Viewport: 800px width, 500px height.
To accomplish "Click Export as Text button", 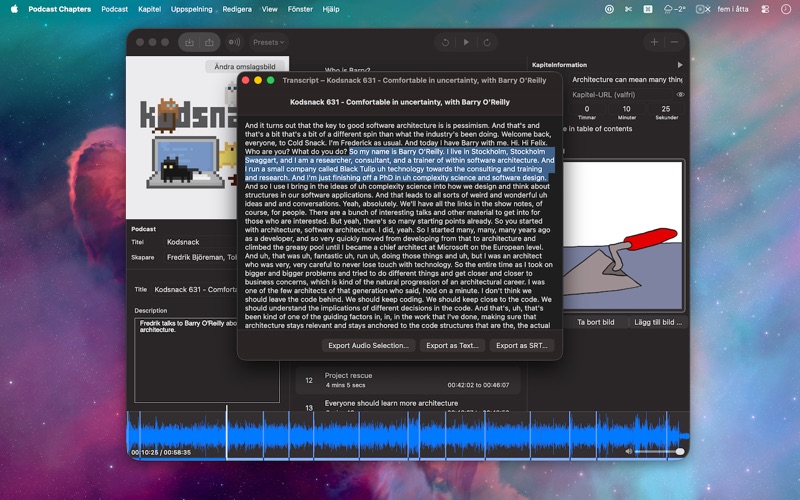I will coord(452,345).
